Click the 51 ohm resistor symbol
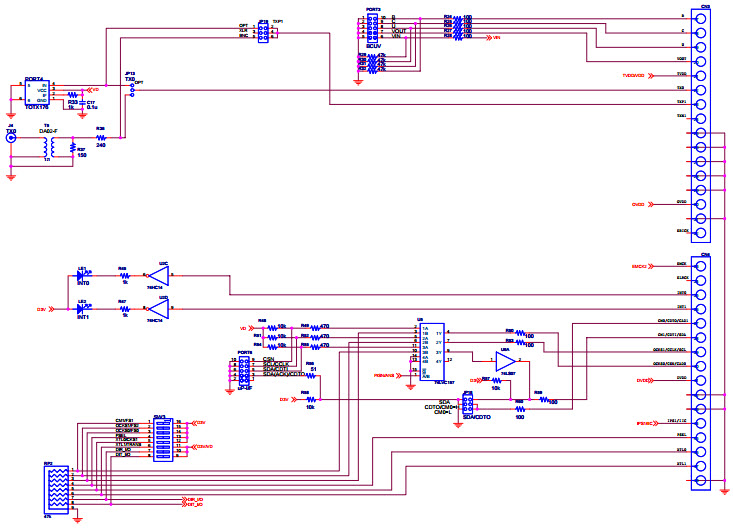This screenshot has width=733, height=529. [x=311, y=375]
